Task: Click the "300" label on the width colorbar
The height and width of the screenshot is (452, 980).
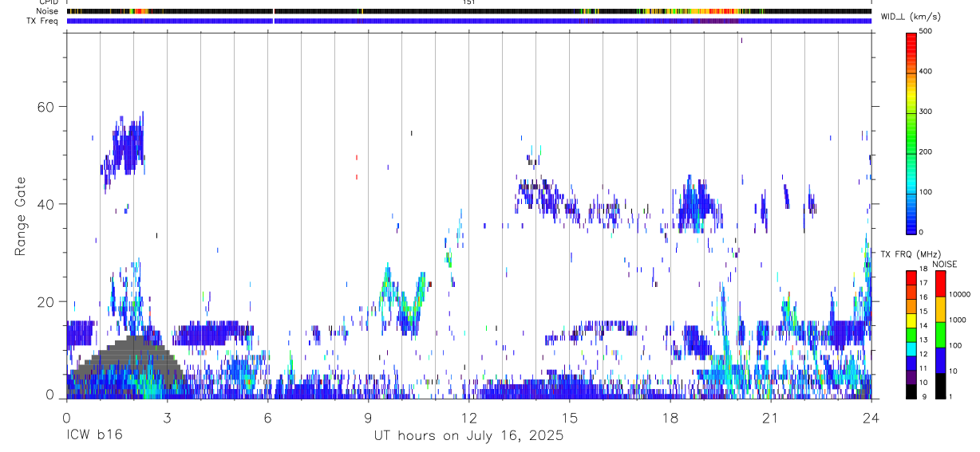Action: pos(926,112)
